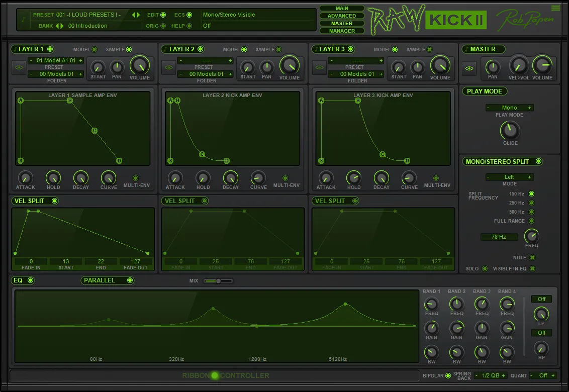Click the HP filter Off button
This screenshot has width=569, height=392.
541,333
